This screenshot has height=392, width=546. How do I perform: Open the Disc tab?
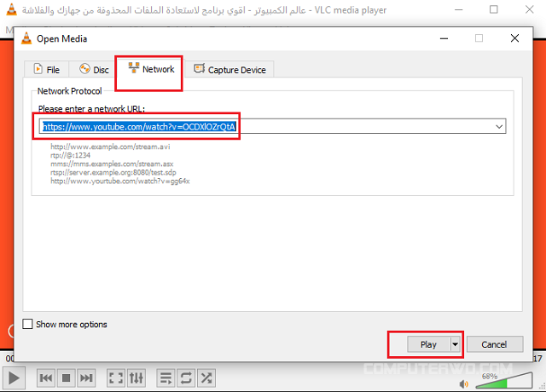[94, 69]
